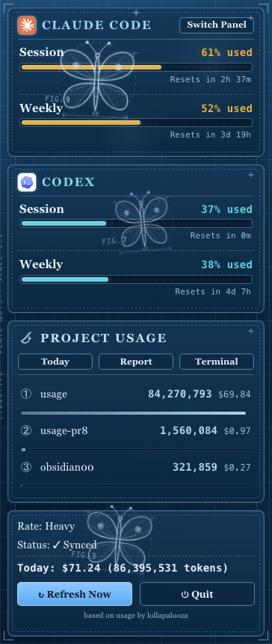Click Refresh Now button

(x=75, y=594)
